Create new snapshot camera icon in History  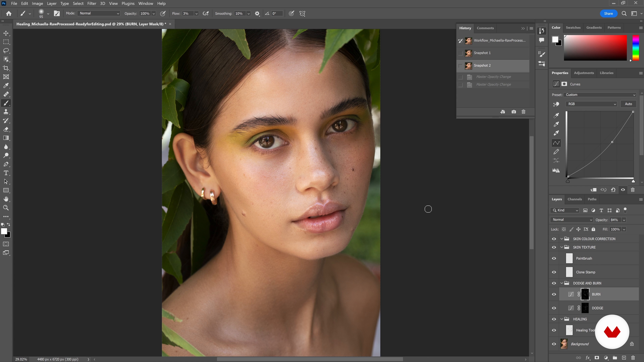click(x=514, y=112)
